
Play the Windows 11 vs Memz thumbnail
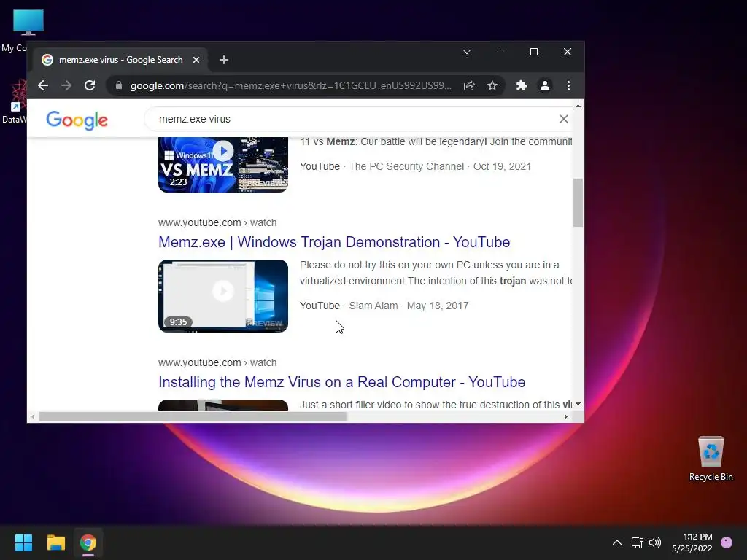(223, 164)
